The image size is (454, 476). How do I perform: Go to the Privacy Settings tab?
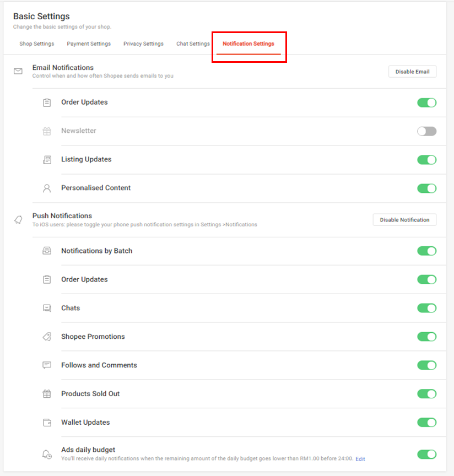tap(143, 43)
